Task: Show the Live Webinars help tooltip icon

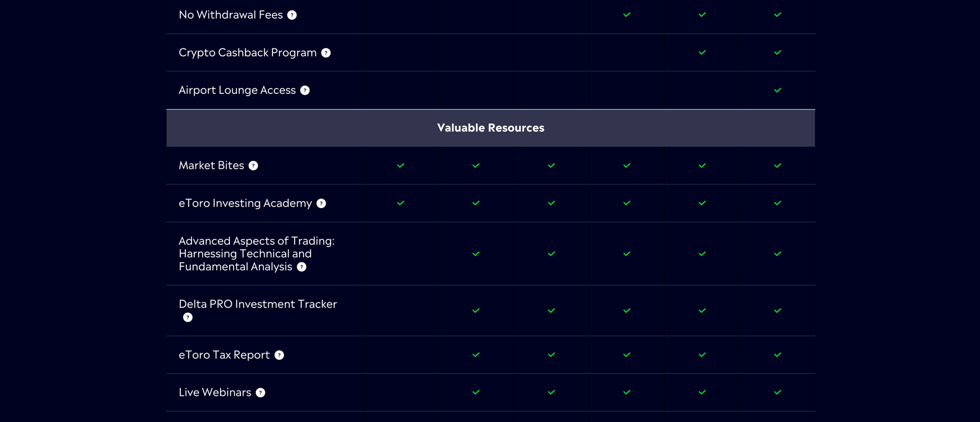Action: click(260, 392)
